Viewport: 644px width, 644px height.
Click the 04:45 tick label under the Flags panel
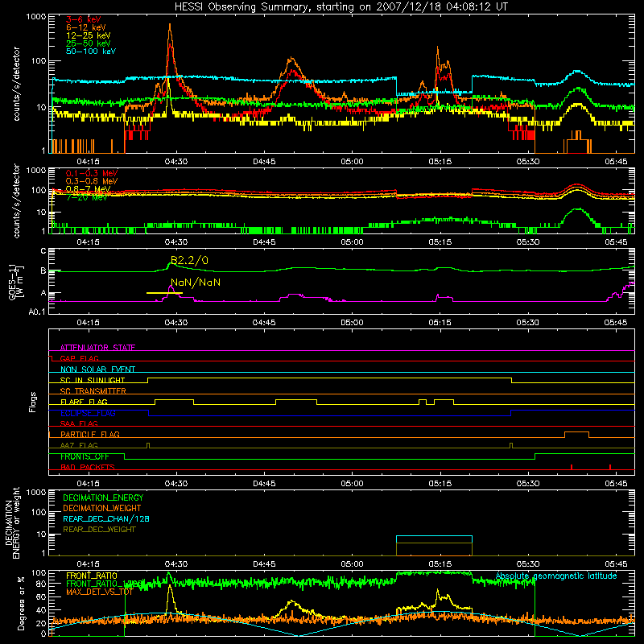[264, 484]
